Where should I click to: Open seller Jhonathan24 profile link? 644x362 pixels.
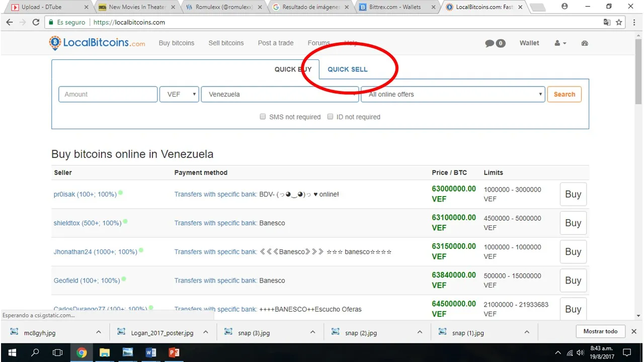pyautogui.click(x=96, y=251)
